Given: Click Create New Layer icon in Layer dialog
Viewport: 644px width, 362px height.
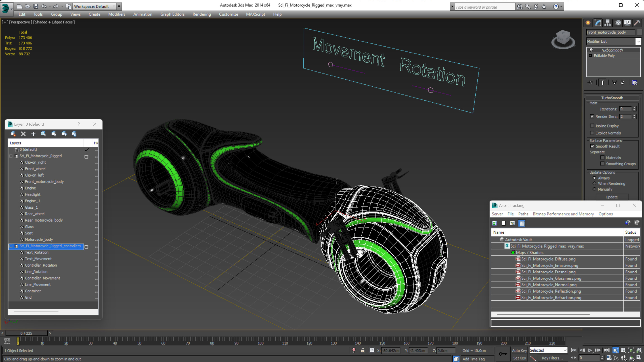Looking at the screenshot, I should 13,134.
